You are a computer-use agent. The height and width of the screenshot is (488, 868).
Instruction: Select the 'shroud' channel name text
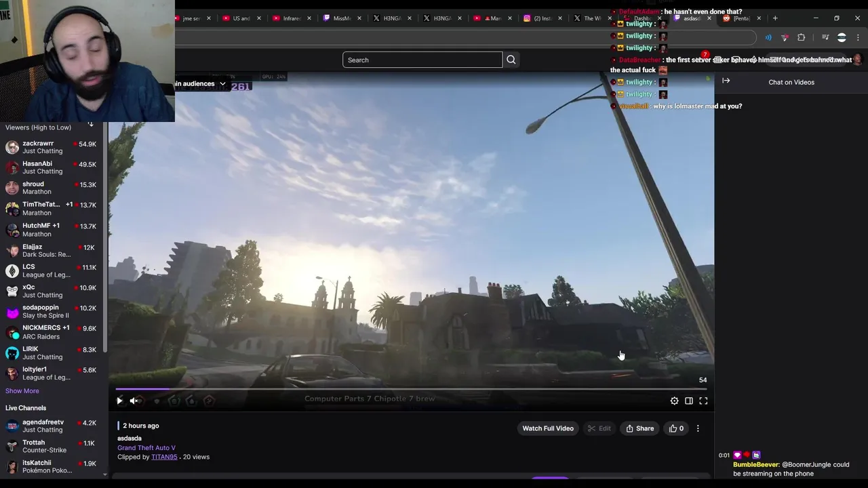[x=33, y=184]
